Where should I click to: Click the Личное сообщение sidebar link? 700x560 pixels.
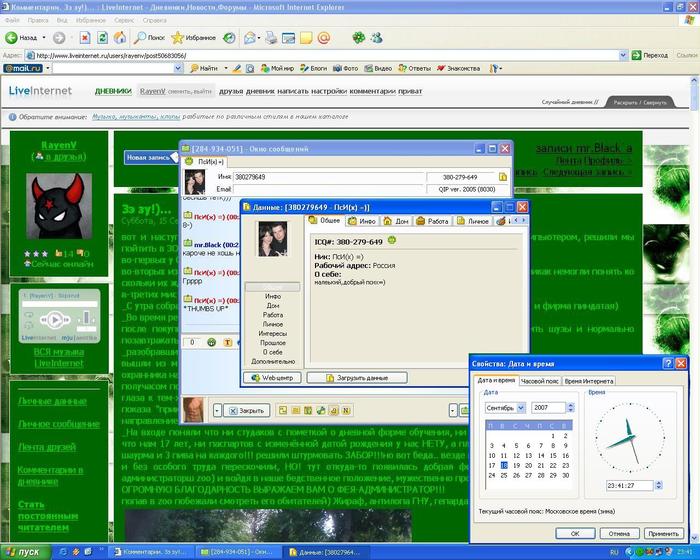tap(59, 424)
